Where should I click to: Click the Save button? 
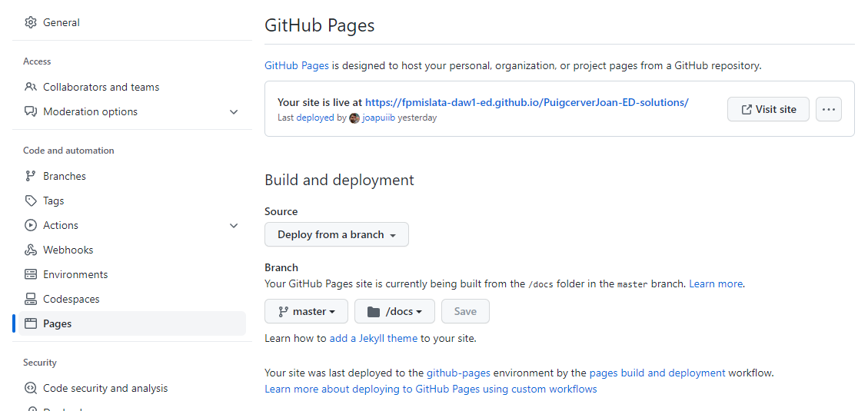point(466,311)
